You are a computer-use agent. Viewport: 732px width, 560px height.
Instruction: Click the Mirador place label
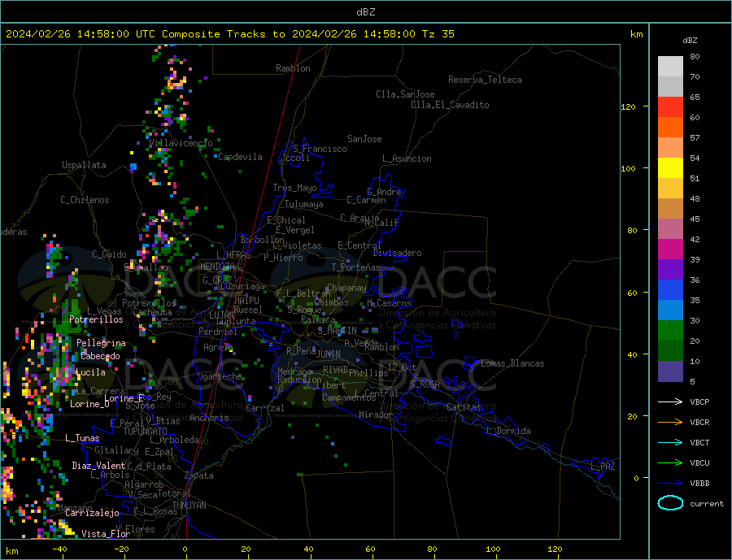[376, 415]
